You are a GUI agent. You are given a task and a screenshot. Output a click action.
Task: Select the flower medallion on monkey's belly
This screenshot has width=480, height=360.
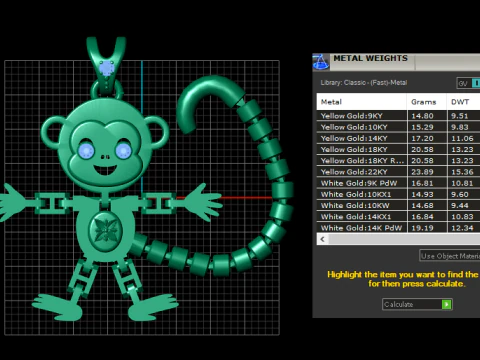pos(106,230)
